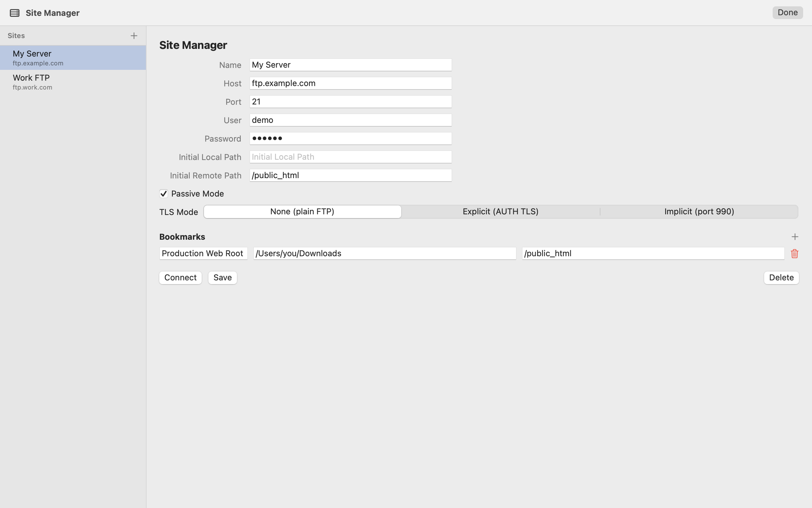Save the site settings
The height and width of the screenshot is (508, 812).
coord(222,277)
